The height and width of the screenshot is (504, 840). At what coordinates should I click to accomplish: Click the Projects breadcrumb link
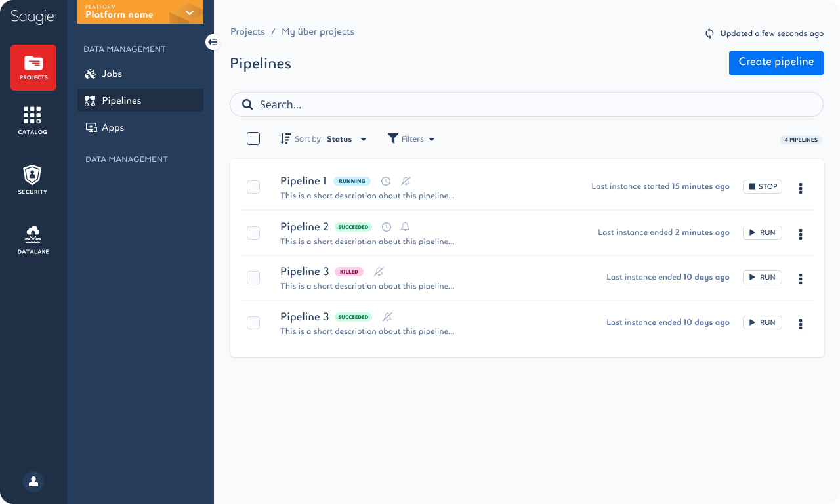pyautogui.click(x=247, y=31)
